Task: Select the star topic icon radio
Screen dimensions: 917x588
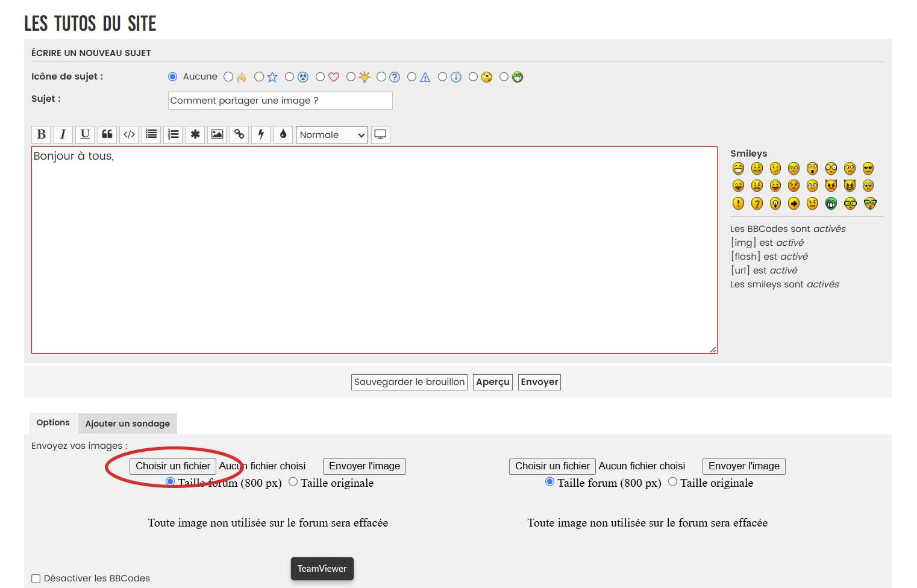Action: pos(259,77)
